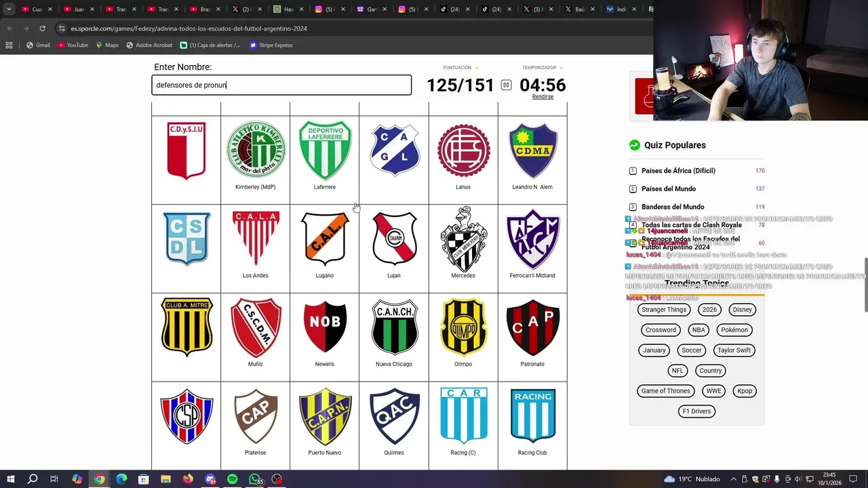Open Spotify from the taskbar
Screen dimensions: 868x488
pos(233,479)
